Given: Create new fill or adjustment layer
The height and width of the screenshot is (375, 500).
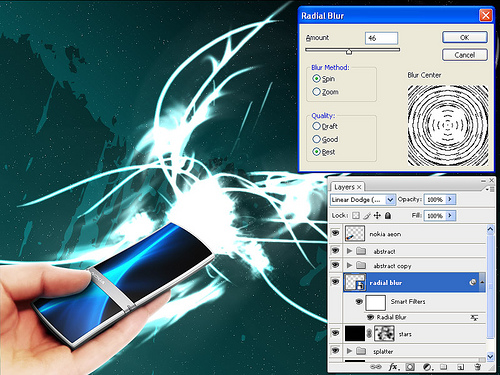Looking at the screenshot, I should (427, 367).
